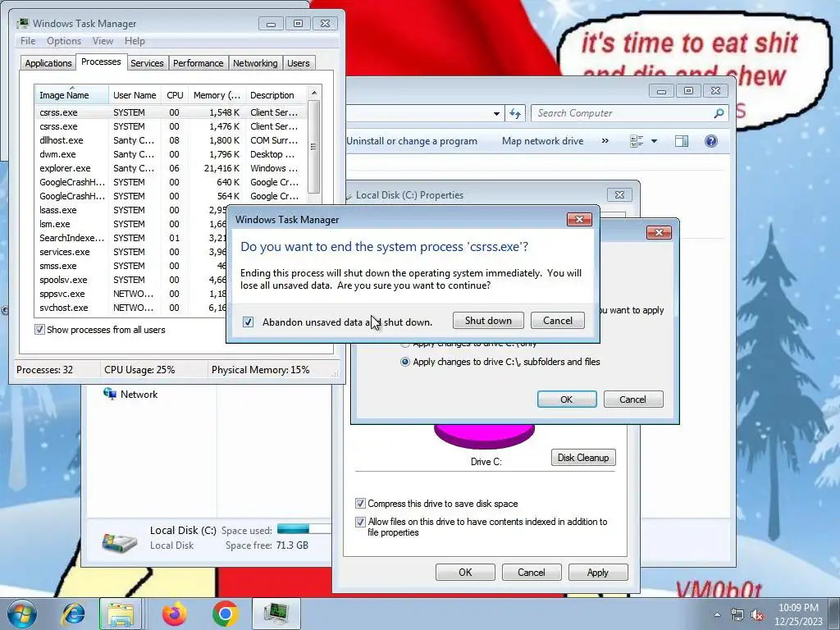Close the Task Manager confirmation dialog
Image resolution: width=840 pixels, height=630 pixels.
coord(579,219)
